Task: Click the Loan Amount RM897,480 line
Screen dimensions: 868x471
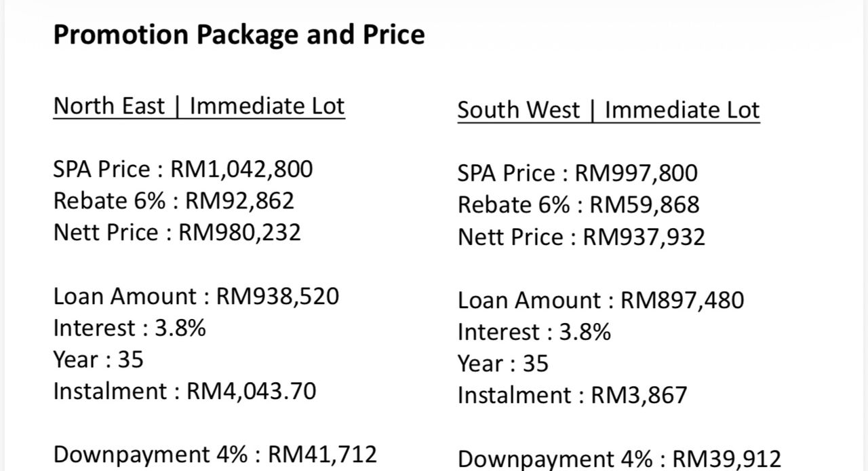Action: click(600, 300)
